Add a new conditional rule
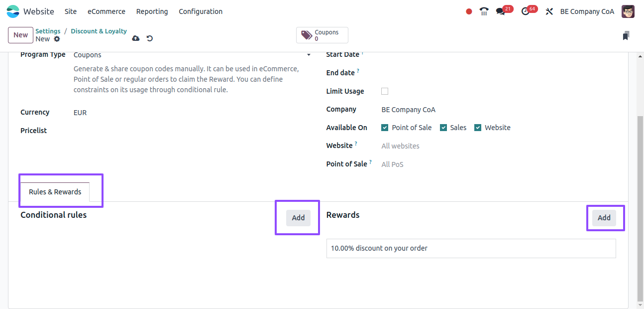 pos(298,218)
